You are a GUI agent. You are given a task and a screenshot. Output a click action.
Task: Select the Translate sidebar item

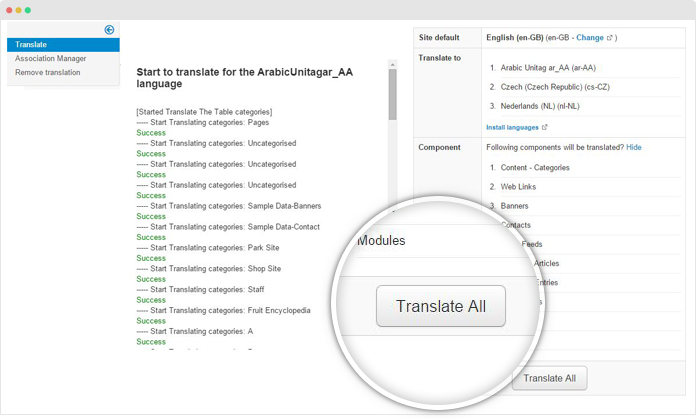[63, 44]
